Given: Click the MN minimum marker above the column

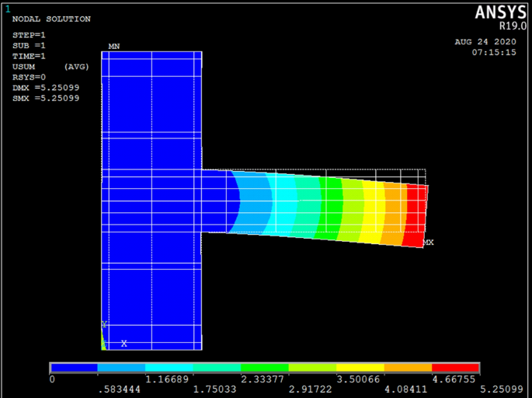Looking at the screenshot, I should click(114, 47).
